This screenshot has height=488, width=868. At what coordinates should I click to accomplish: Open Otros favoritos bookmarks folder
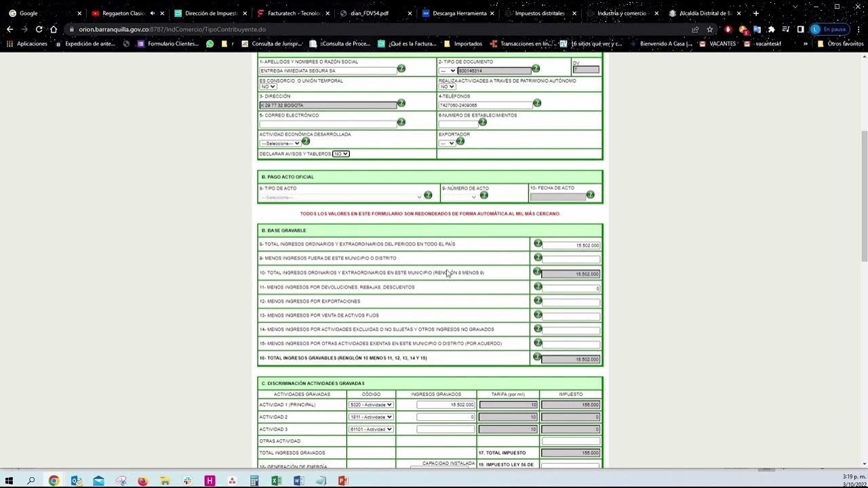click(840, 43)
